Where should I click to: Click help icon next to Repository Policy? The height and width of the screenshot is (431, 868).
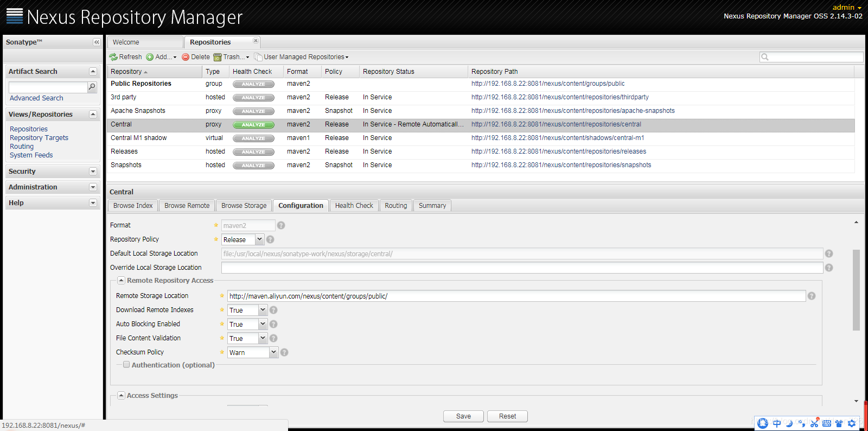coord(270,239)
